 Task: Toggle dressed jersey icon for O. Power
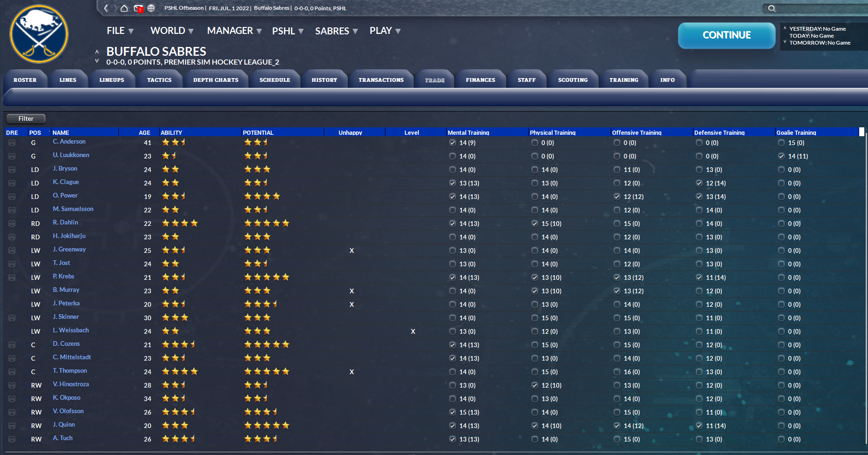12,197
